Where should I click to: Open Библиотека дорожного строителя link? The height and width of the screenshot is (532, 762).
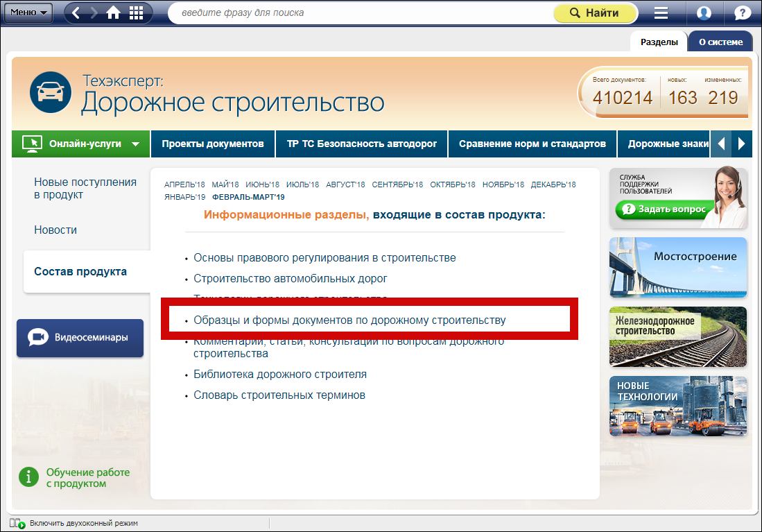pos(280,375)
